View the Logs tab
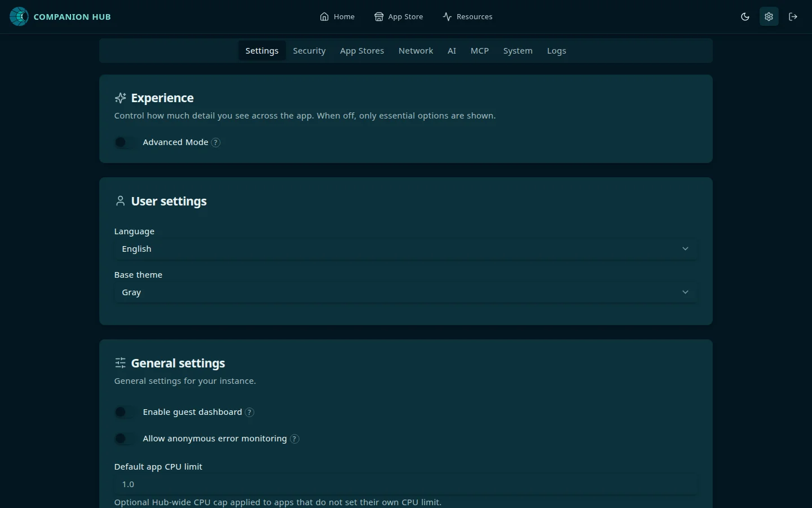This screenshot has width=812, height=508. pyautogui.click(x=557, y=51)
